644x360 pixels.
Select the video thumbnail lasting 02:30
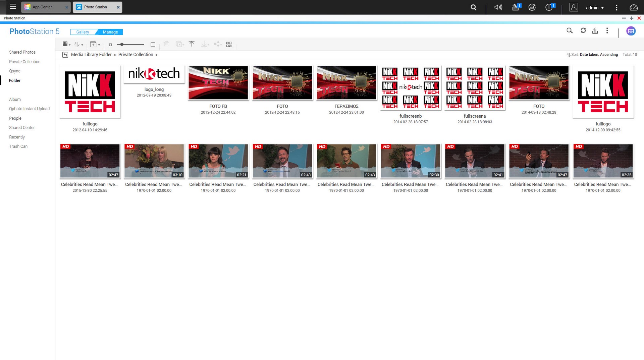[x=411, y=161]
